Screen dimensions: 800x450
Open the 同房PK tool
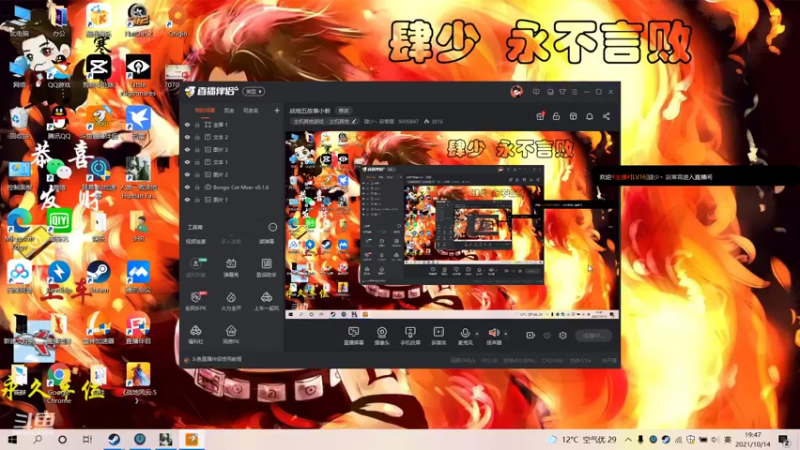(231, 335)
